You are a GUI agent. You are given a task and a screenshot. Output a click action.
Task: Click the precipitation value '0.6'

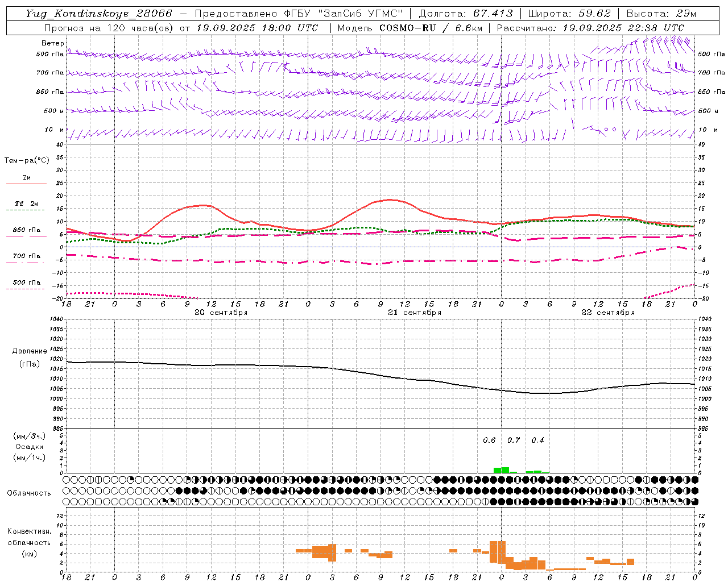tap(489, 440)
